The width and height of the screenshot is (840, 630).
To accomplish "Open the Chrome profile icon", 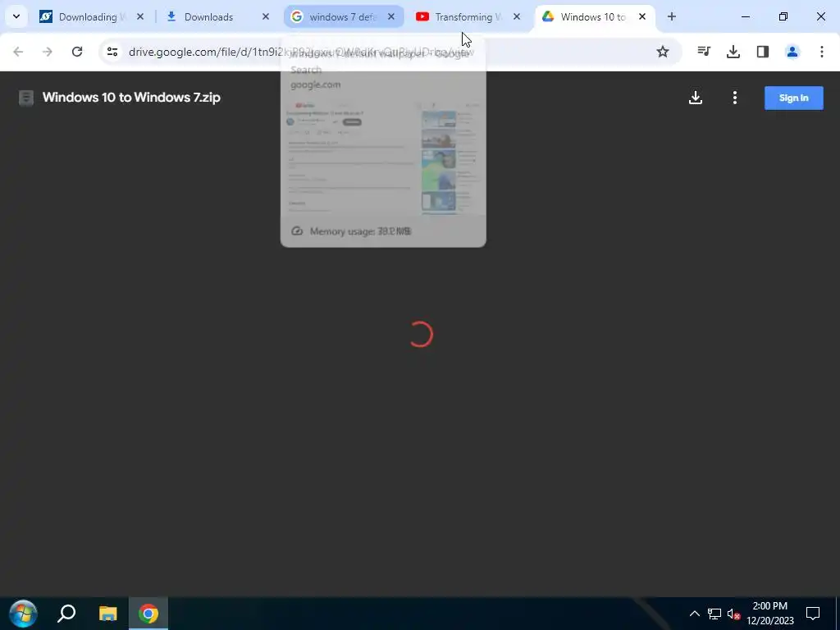I will point(792,52).
